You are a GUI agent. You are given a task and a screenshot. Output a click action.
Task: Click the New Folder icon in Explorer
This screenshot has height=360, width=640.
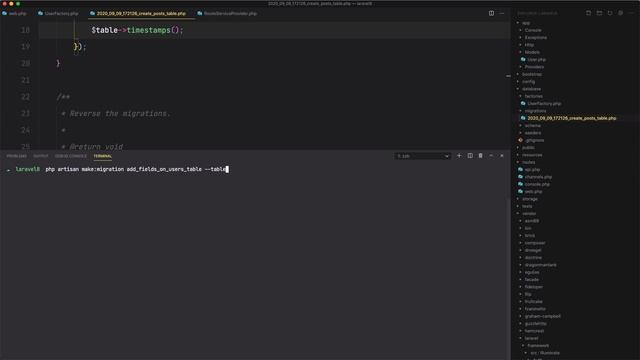599,13
